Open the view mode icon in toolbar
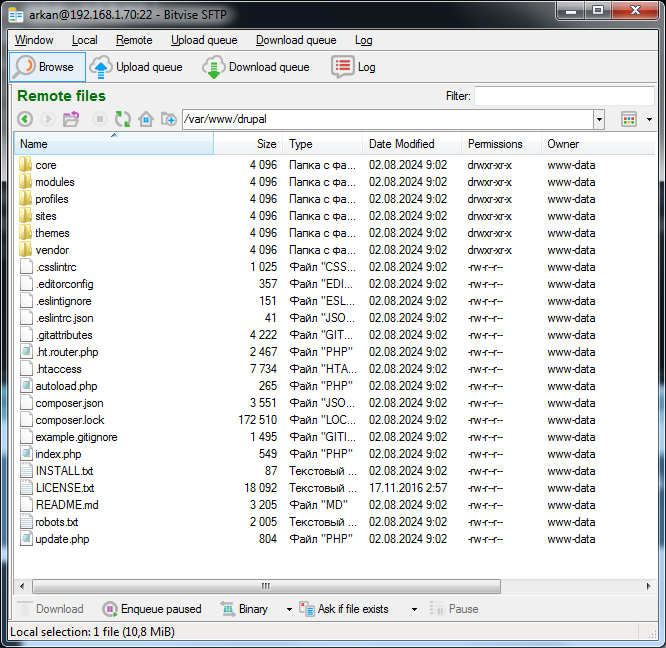Image resolution: width=666 pixels, height=648 pixels. pos(629,119)
